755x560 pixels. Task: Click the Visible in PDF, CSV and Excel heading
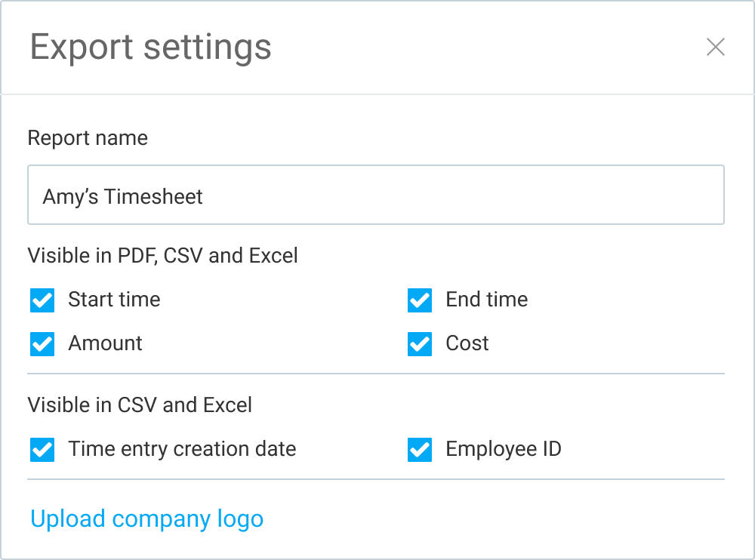163,256
